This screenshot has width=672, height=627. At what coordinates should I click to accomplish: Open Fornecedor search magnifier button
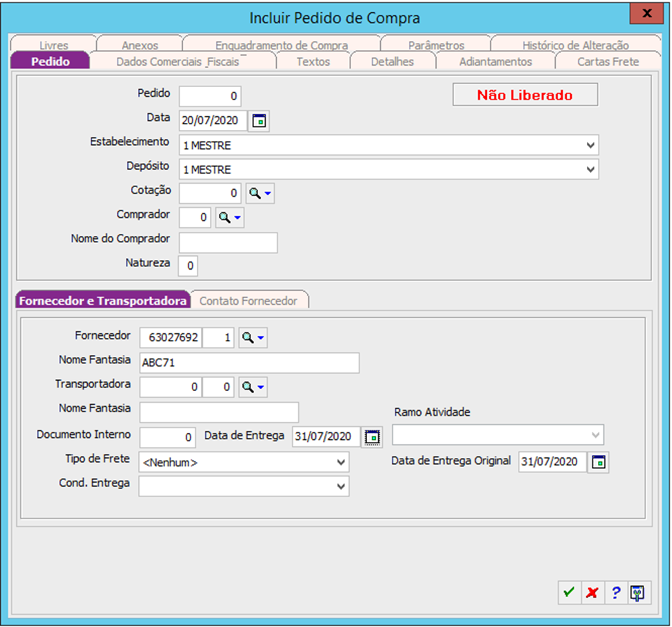(x=253, y=338)
